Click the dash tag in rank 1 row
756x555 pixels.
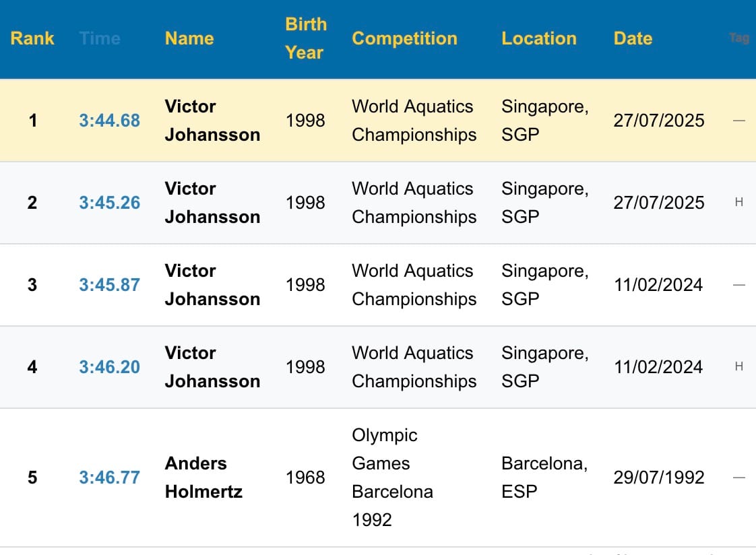click(x=739, y=121)
